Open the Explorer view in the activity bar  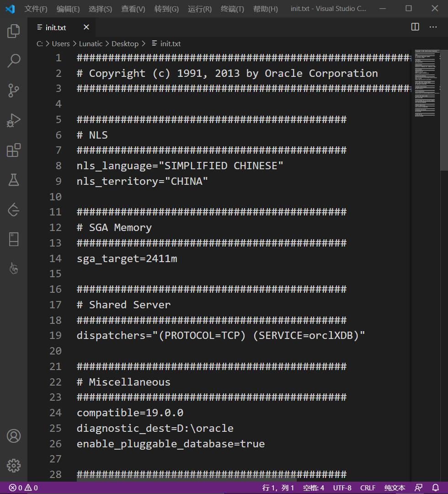13,31
